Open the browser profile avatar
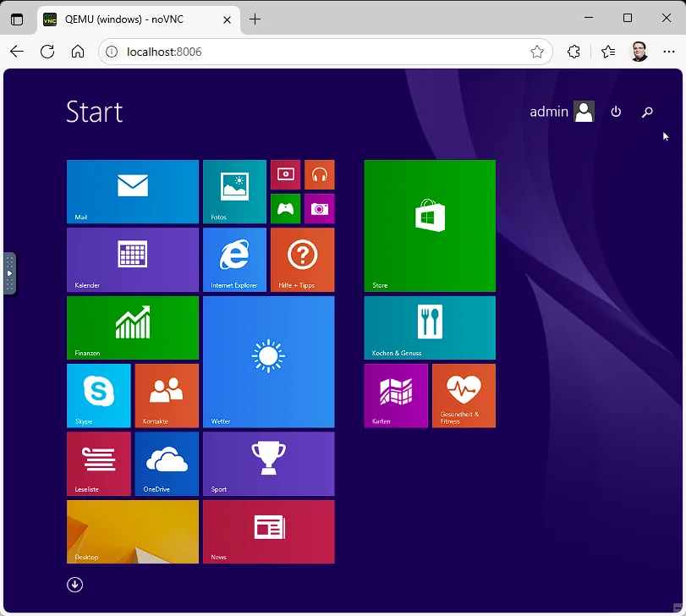686x616 pixels. click(639, 52)
